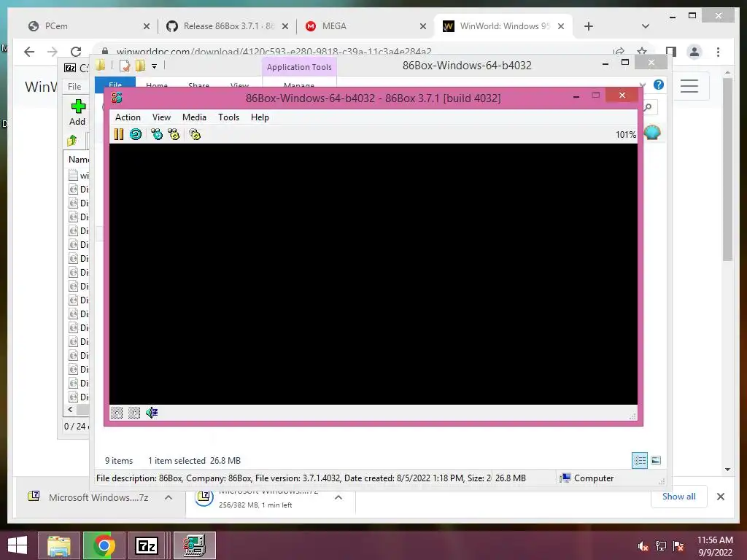Click the Chrome page vertical scrollbar
The width and height of the screenshot is (747, 560).
tap(727, 169)
